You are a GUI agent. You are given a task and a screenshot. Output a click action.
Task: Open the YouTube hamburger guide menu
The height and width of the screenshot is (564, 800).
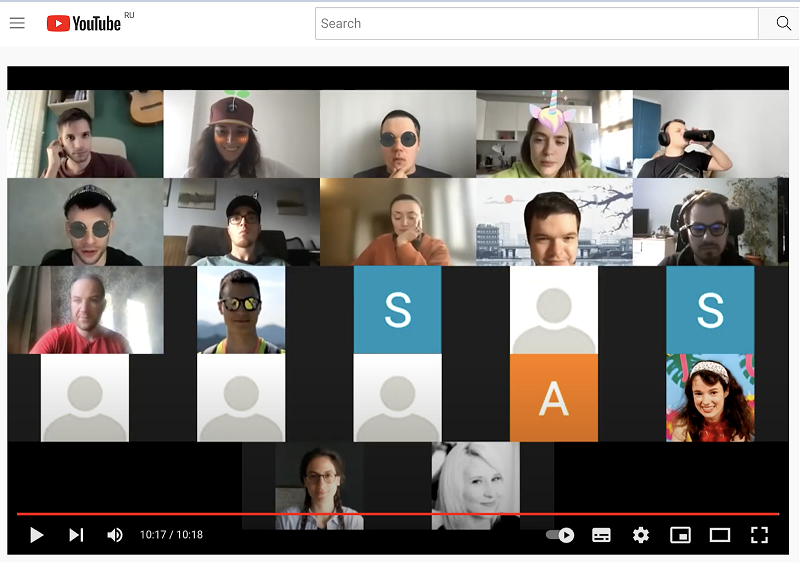[x=17, y=23]
